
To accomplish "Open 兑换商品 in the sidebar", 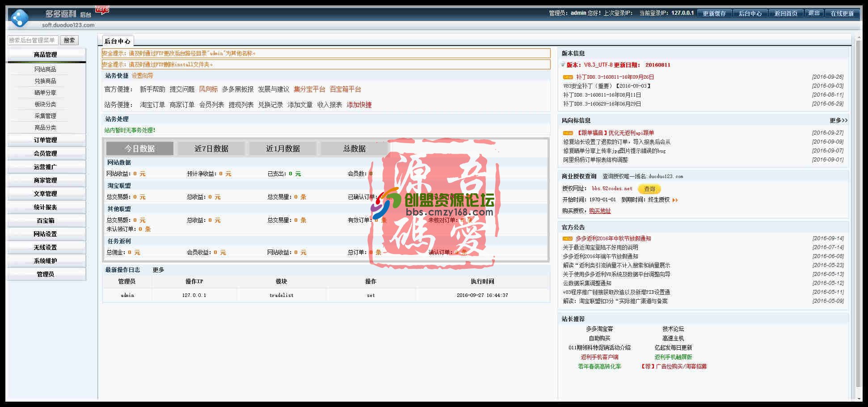I will tap(46, 81).
